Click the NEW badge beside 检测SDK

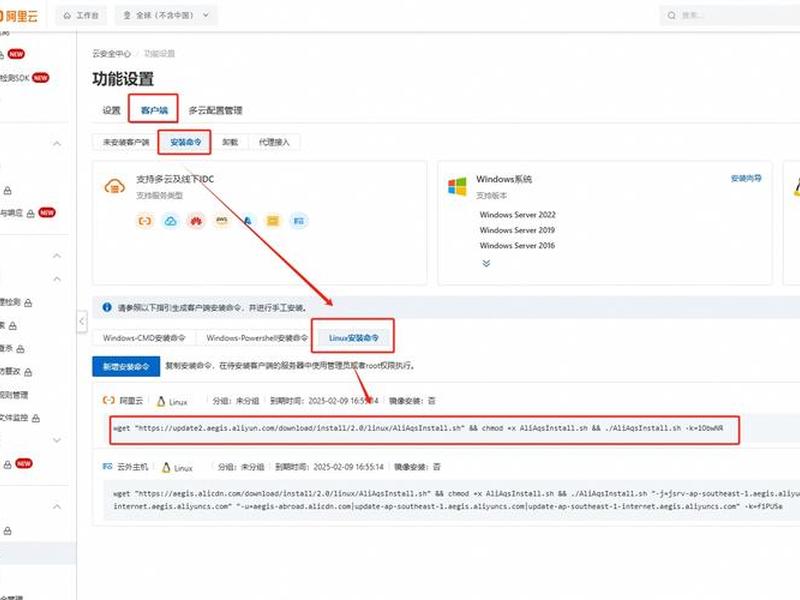coord(41,78)
